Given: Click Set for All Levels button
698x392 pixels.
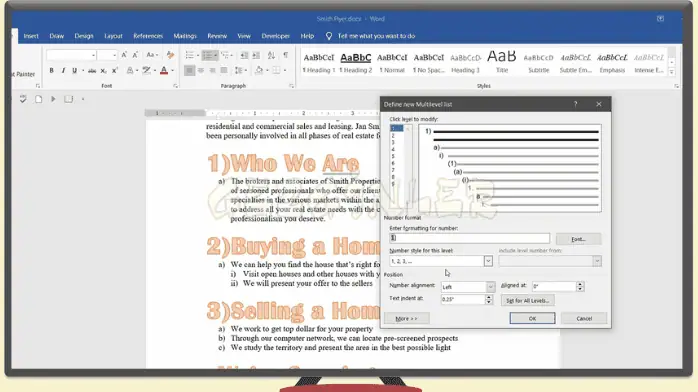Looking at the screenshot, I should (x=528, y=301).
